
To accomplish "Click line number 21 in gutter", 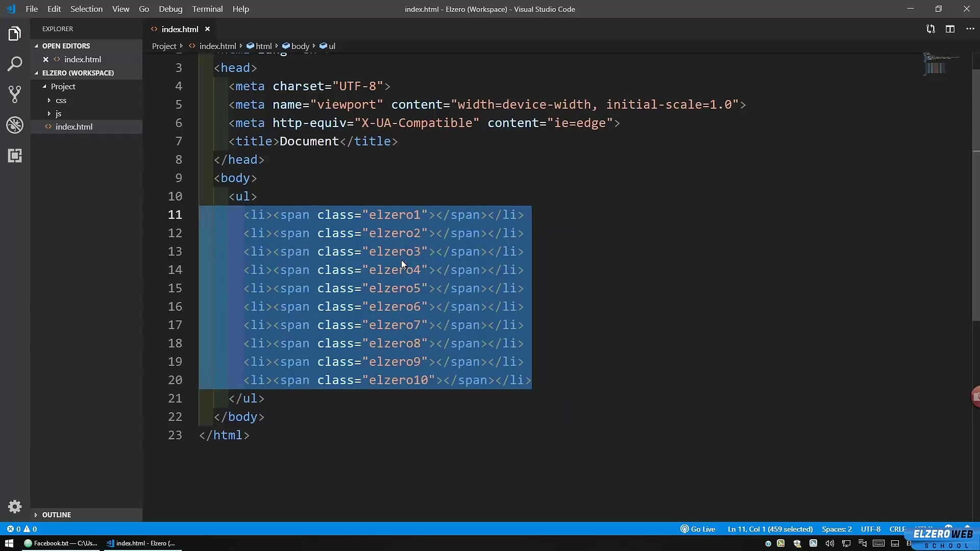I will (x=175, y=398).
